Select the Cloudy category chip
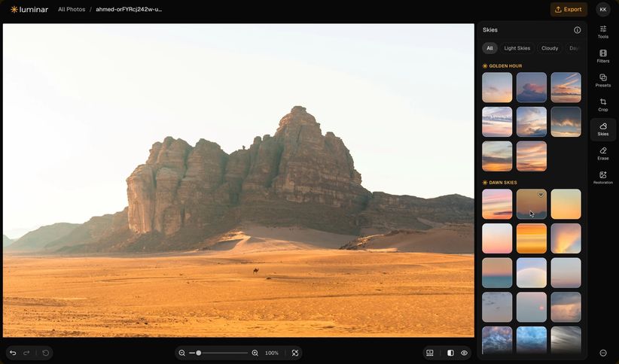Screen dimensions: 619x364 pos(550,48)
